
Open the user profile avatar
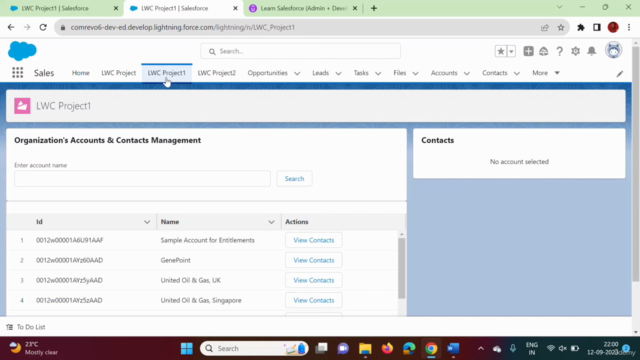(x=613, y=50)
